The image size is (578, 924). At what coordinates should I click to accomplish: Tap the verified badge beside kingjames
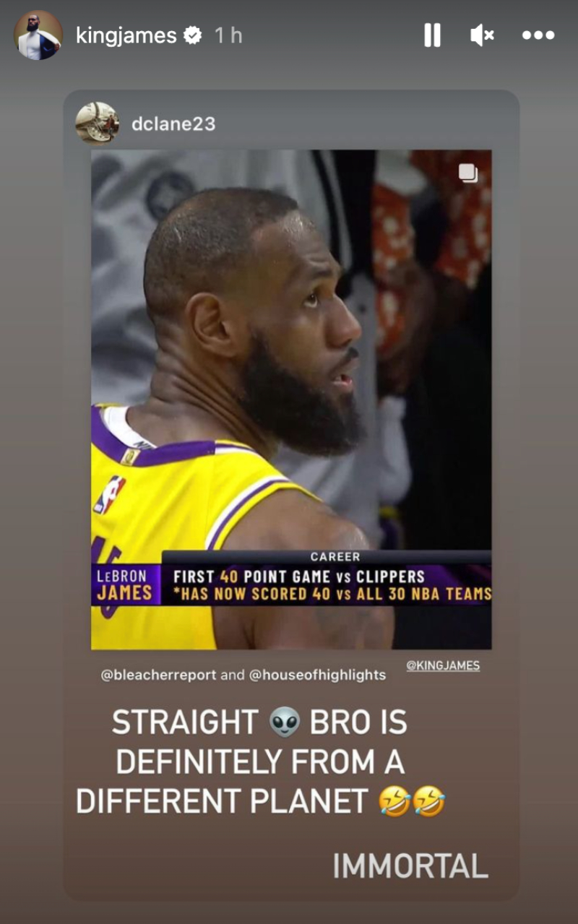193,35
